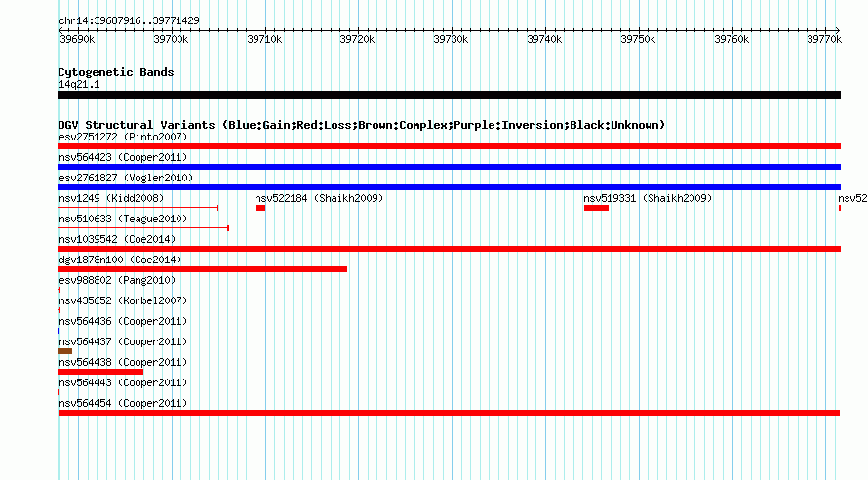The image size is (868, 480).
Task: Open variant label nsv564423 (Cooper2011)
Action: click(x=123, y=157)
